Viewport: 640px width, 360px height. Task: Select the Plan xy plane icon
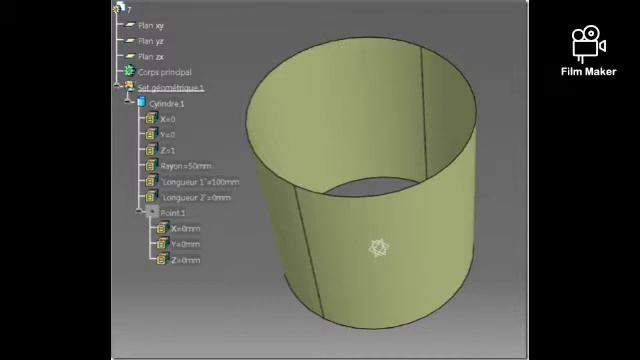tap(130, 25)
